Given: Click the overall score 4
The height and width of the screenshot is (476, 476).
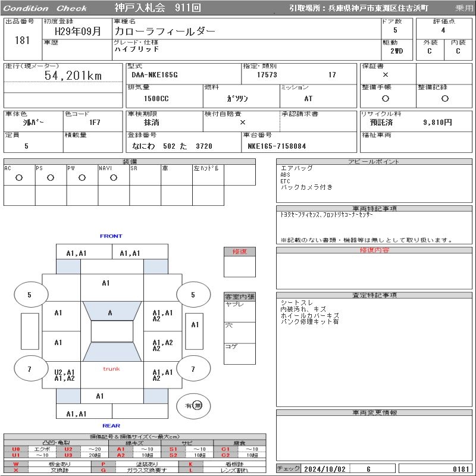Looking at the screenshot, I should point(443,30).
